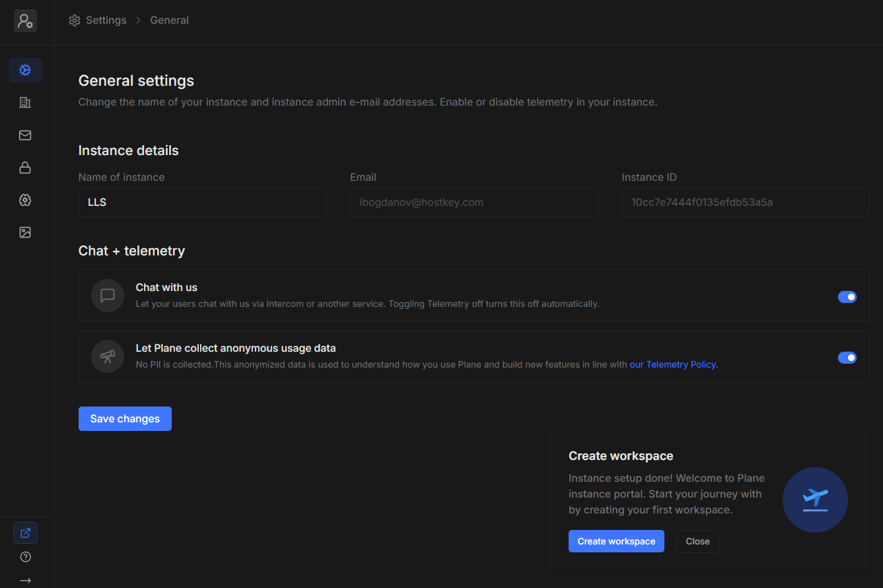
Task: Toggle the Chat with us switch
Action: [x=847, y=297]
